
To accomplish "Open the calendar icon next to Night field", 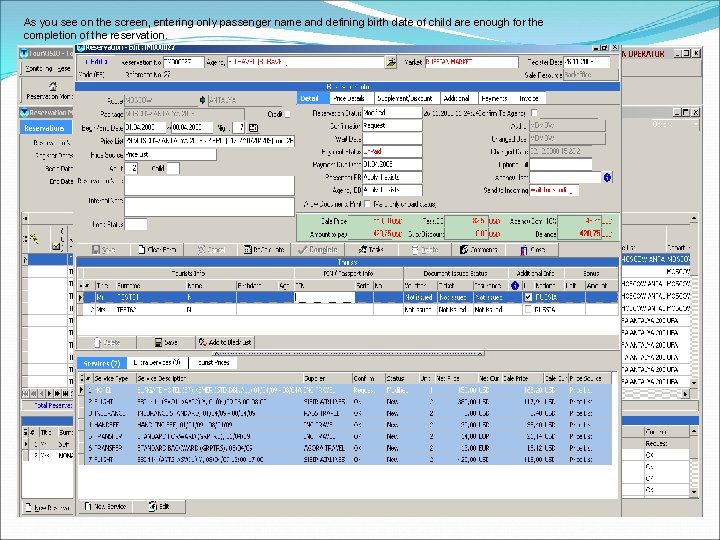I will (253, 128).
